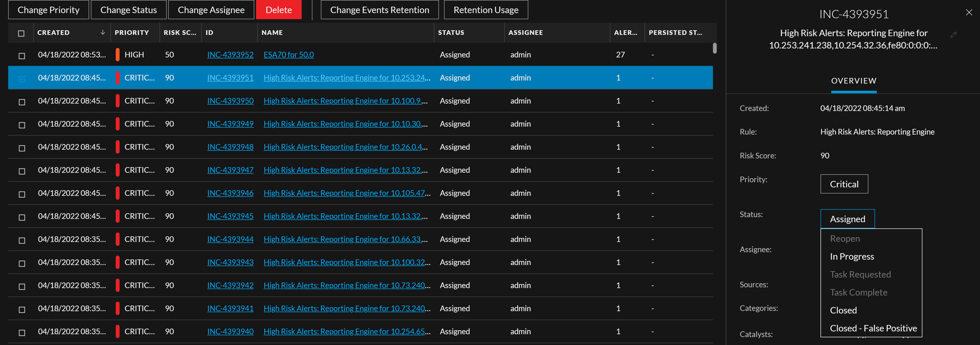Open the ESA70 for 50.0 incident link
980x345 pixels.
coord(288,54)
